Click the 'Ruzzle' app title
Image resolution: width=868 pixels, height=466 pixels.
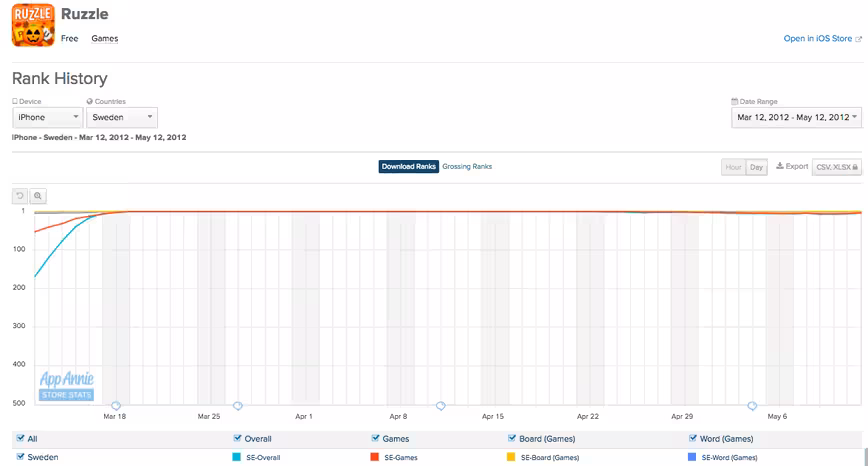(85, 14)
